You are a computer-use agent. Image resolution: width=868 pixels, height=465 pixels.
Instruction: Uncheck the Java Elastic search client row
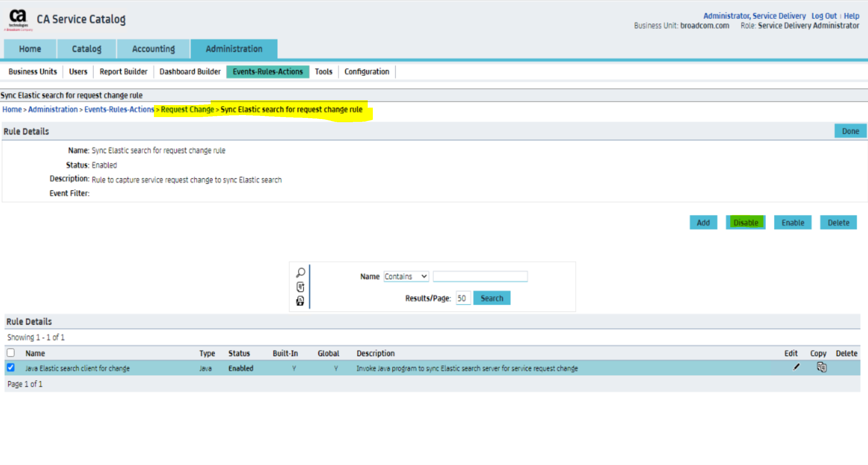[11, 367]
